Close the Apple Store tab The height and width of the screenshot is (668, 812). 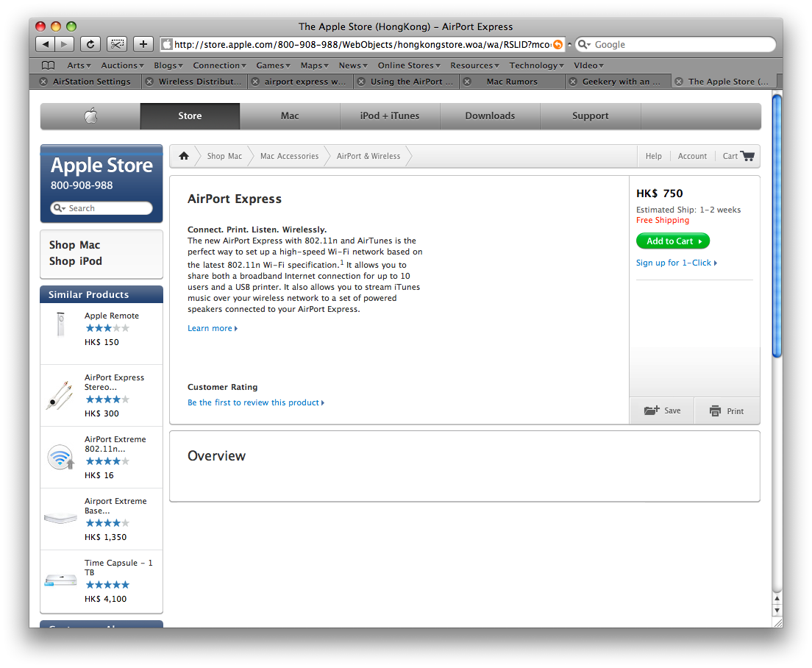coord(679,82)
